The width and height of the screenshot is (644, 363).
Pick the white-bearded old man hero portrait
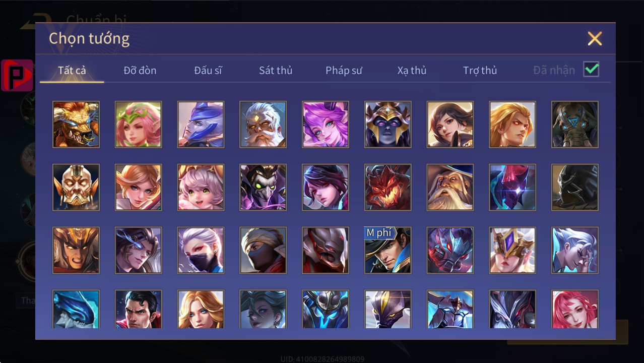(x=263, y=125)
